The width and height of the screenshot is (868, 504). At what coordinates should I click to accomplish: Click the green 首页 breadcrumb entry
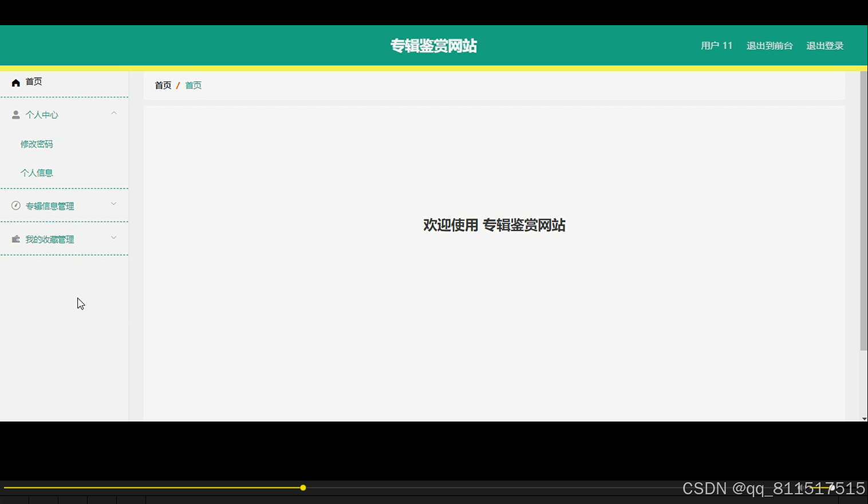(x=194, y=85)
